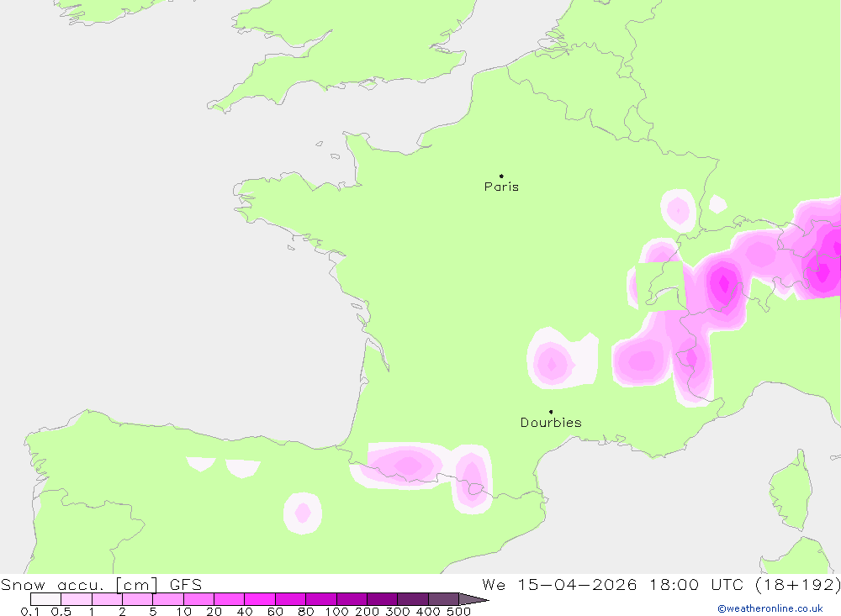Click the (18+192) forecast offset text
The width and height of the screenshot is (841, 616).
(x=797, y=584)
